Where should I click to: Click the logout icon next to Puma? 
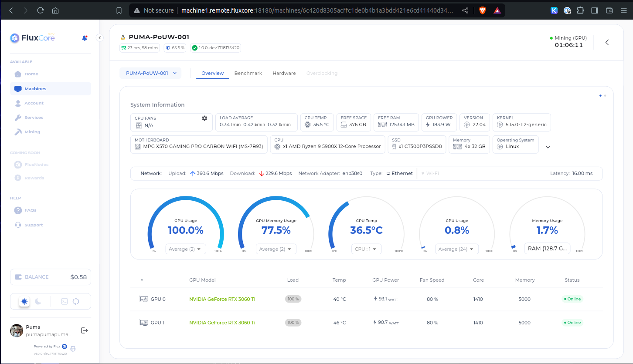(85, 330)
